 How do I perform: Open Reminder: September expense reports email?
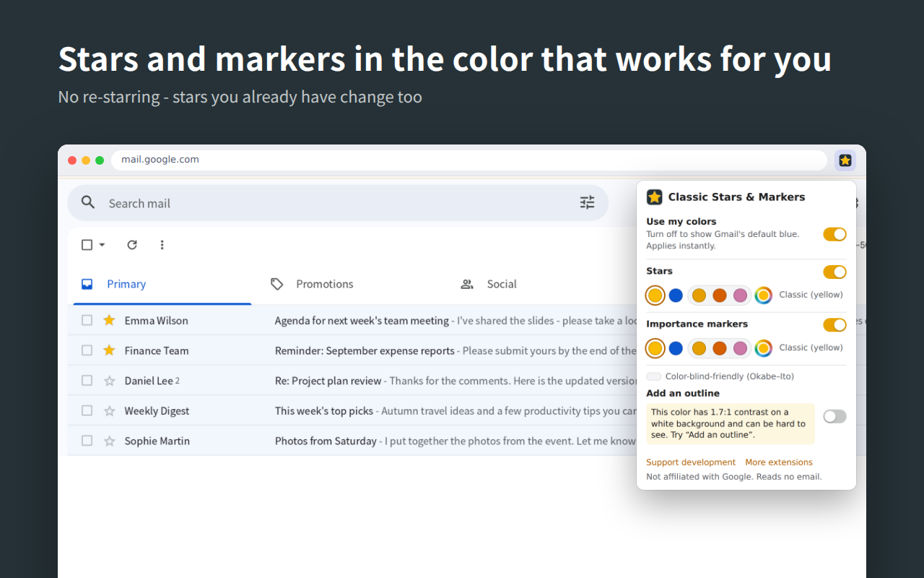click(365, 350)
